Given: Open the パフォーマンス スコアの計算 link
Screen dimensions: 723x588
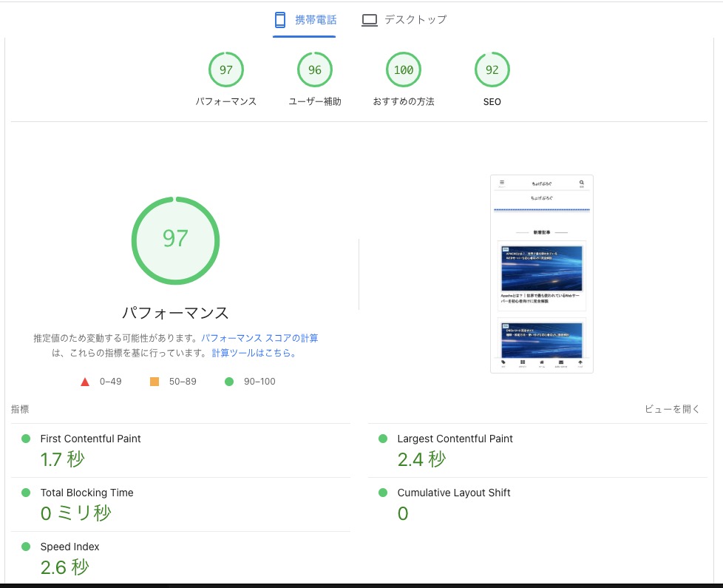Looking at the screenshot, I should coord(259,338).
